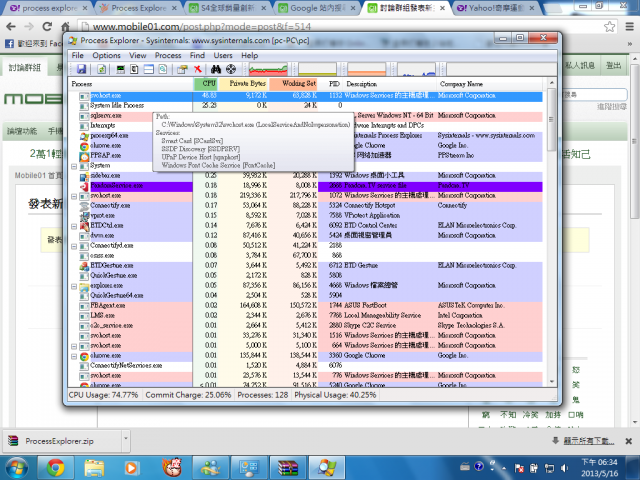Screen dimensions: 640x480
Task: Open the dropdown arrow beside ProcessExplorer.zip
Action: tap(125, 440)
